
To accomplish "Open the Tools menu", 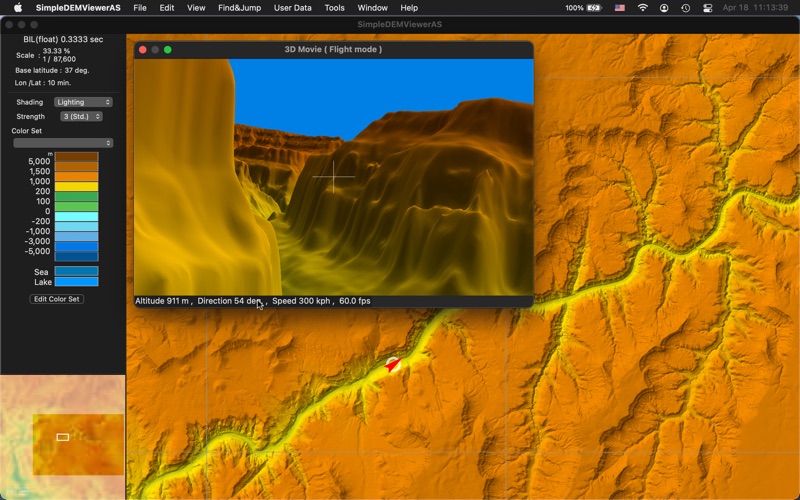I will (x=334, y=8).
